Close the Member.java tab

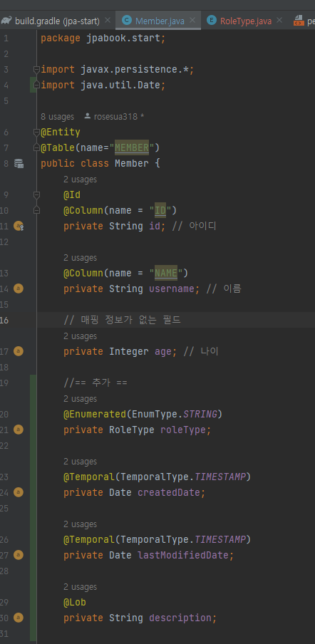tap(192, 20)
